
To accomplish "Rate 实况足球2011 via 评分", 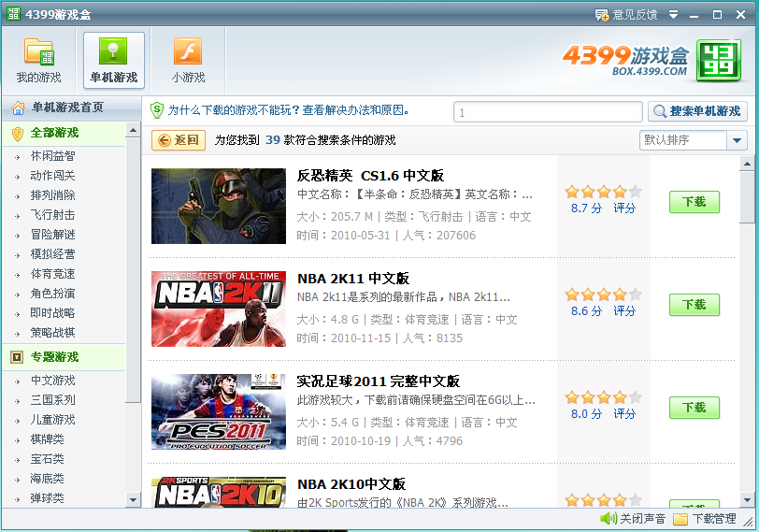I will 624,414.
